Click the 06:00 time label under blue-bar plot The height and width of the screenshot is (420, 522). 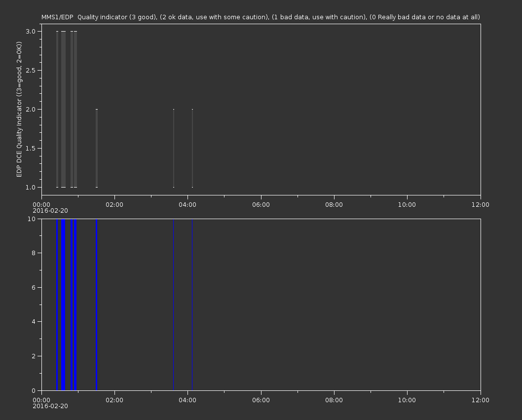261,400
